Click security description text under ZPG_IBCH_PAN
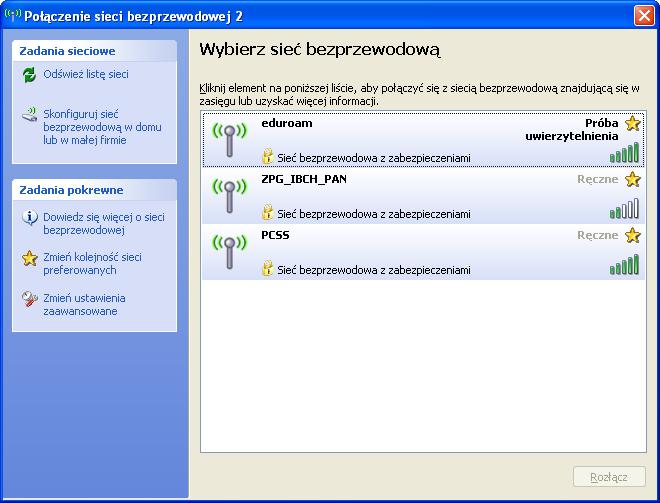This screenshot has height=503, width=660. (x=374, y=215)
